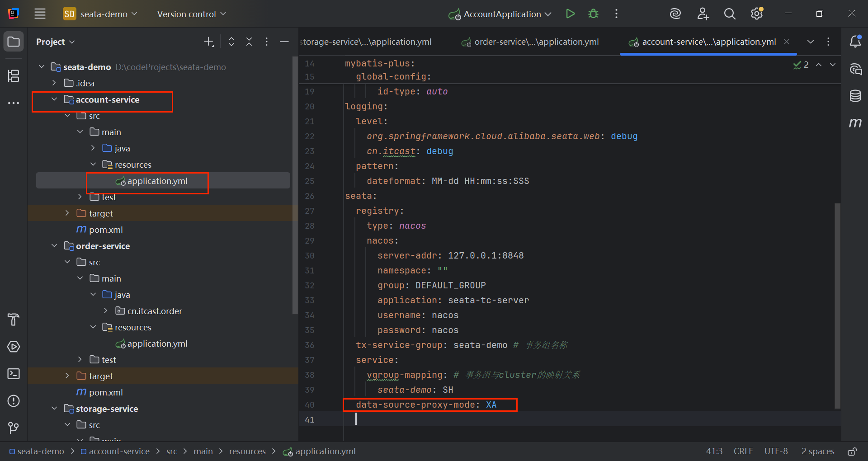Viewport: 868px width, 461px height.
Task: Add new file in Project panel
Action: [x=209, y=42]
